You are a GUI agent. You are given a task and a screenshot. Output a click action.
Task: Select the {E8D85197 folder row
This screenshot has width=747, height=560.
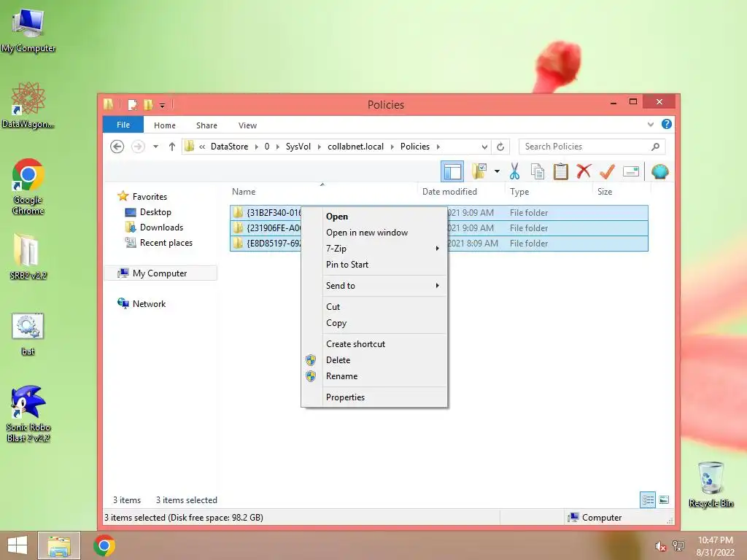click(438, 244)
